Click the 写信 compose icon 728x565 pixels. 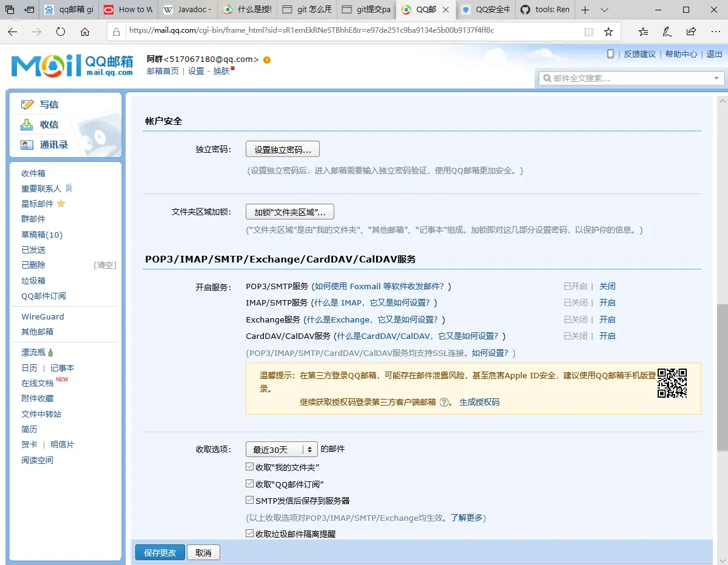click(27, 104)
